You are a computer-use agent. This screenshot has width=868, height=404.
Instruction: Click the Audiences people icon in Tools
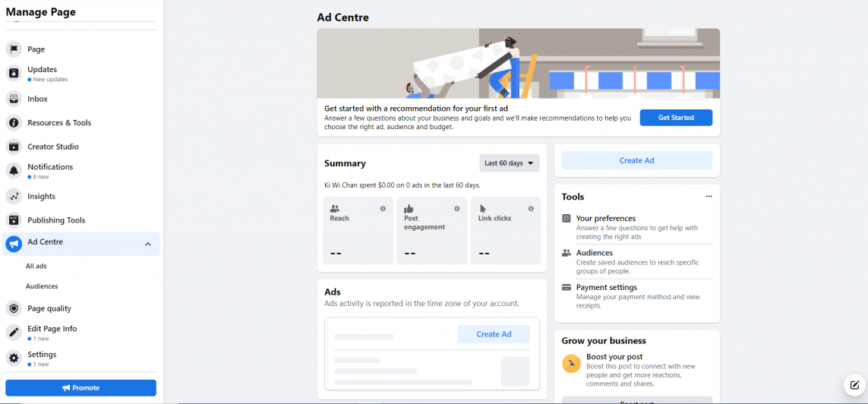click(567, 253)
